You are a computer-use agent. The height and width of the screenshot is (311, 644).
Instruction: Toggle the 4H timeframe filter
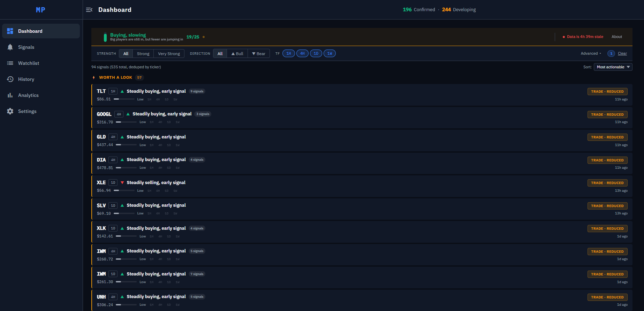click(x=302, y=54)
